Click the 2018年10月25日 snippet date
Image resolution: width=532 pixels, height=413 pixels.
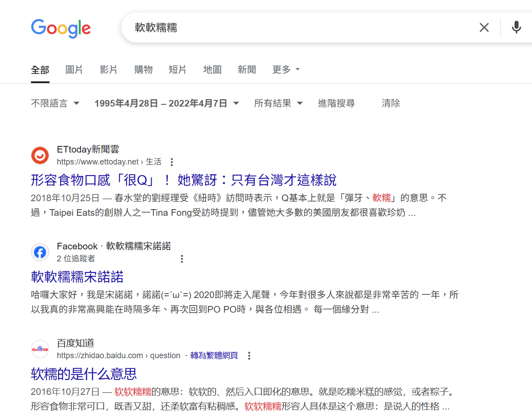pyautogui.click(x=65, y=198)
